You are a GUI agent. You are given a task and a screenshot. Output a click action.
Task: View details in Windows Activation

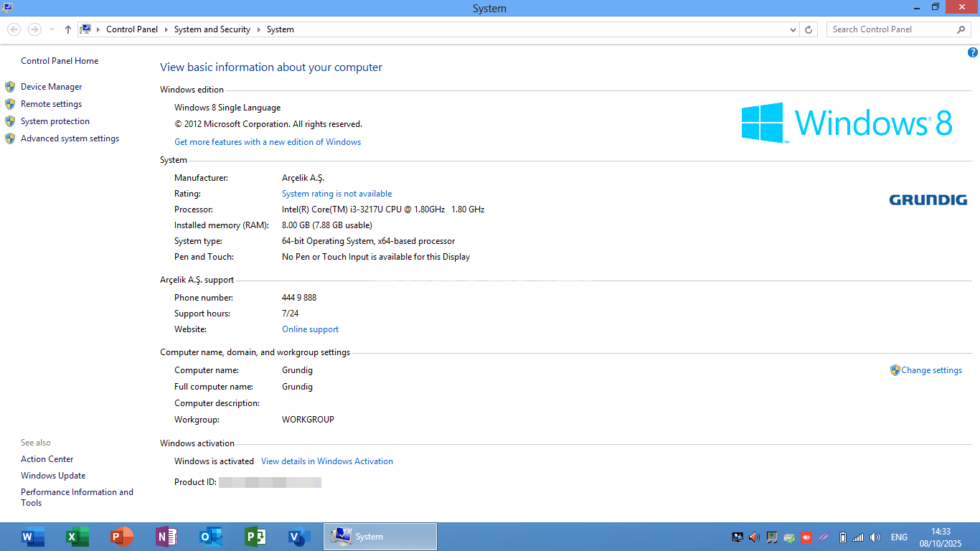click(327, 461)
